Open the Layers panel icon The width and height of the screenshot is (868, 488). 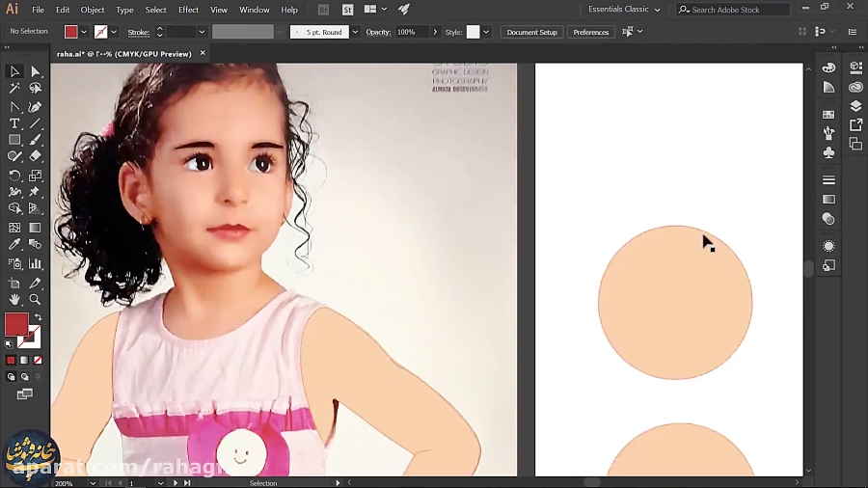tap(855, 106)
